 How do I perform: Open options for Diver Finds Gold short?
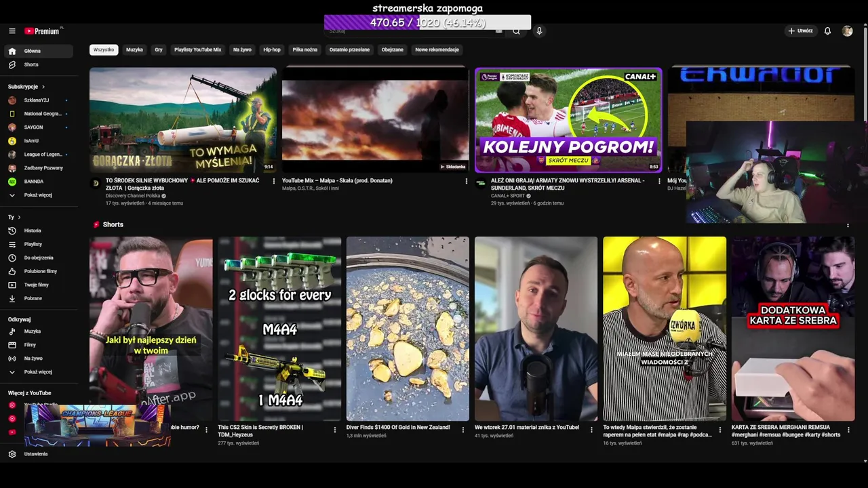pyautogui.click(x=463, y=429)
